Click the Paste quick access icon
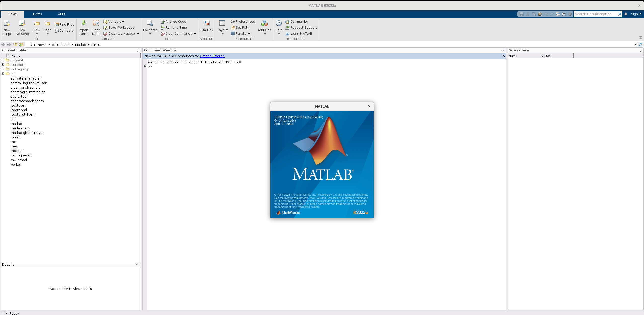Image resolution: width=644 pixels, height=315 pixels. 540,14
